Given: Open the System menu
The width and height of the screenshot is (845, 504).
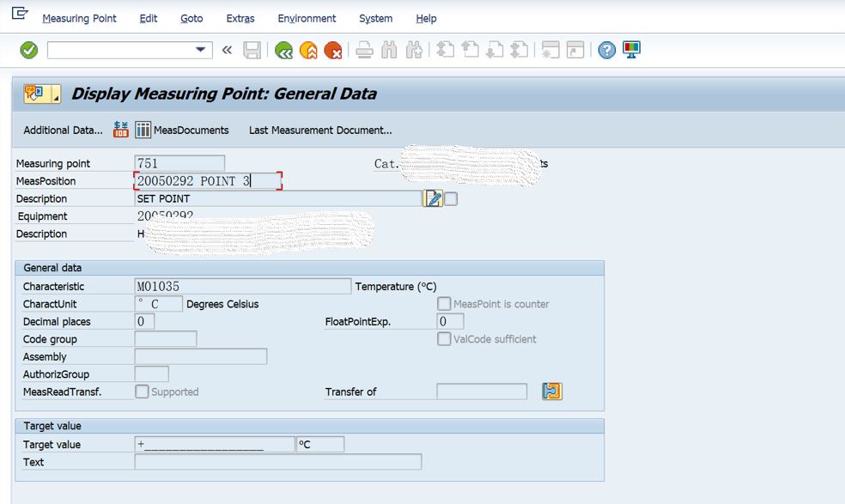Looking at the screenshot, I should click(x=375, y=18).
